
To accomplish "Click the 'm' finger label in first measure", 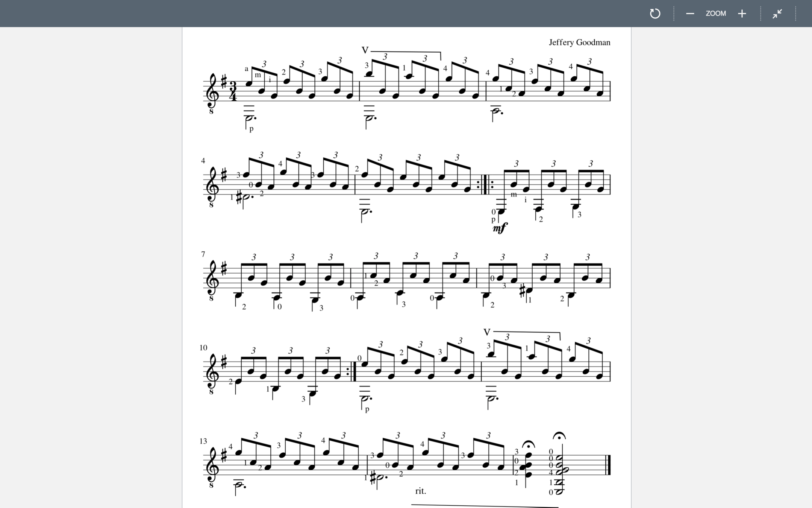I will click(x=258, y=75).
